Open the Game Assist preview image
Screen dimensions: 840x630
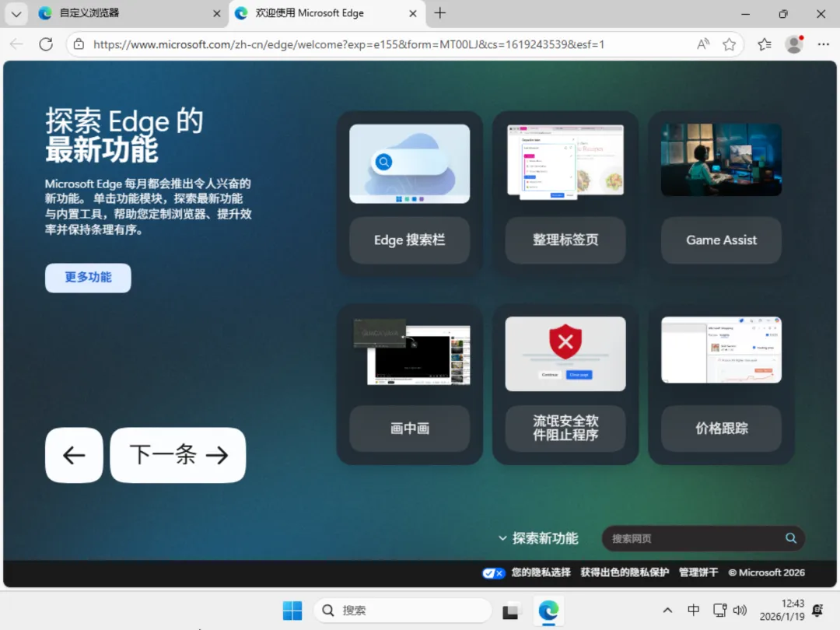pyautogui.click(x=721, y=159)
